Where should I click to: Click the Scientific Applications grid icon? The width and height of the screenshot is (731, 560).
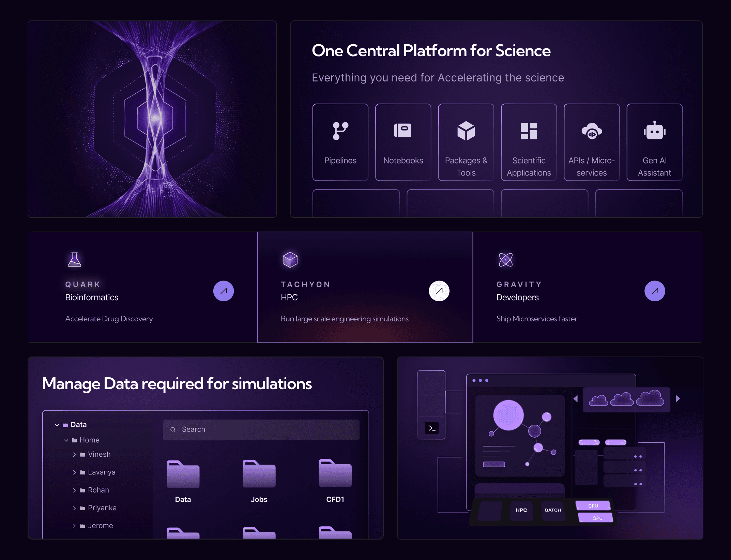529,131
